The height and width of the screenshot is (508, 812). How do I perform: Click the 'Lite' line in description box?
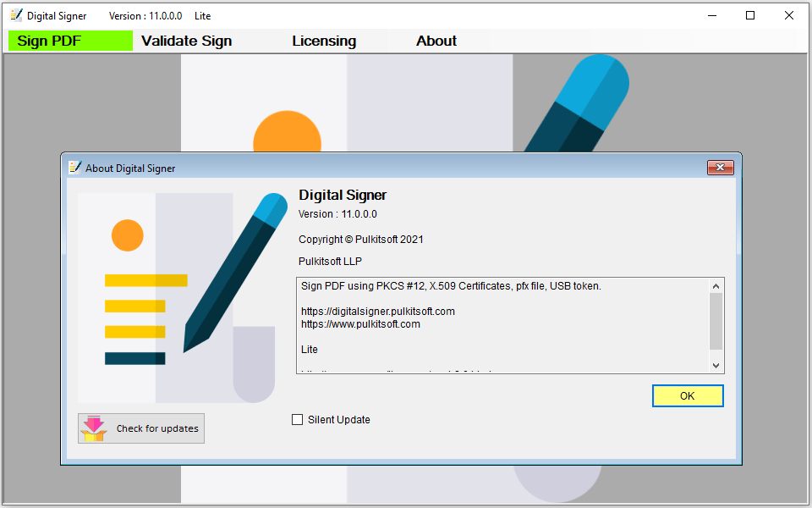coord(310,350)
